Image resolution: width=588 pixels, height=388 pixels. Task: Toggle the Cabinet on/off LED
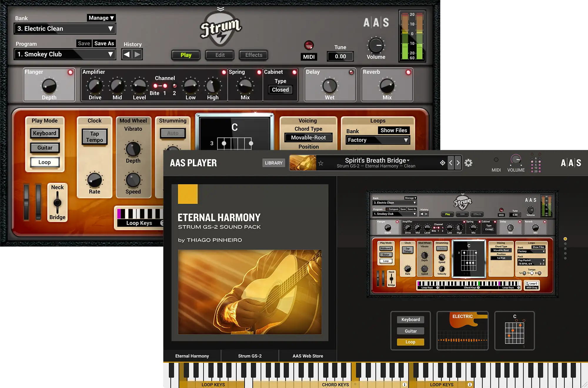[294, 72]
